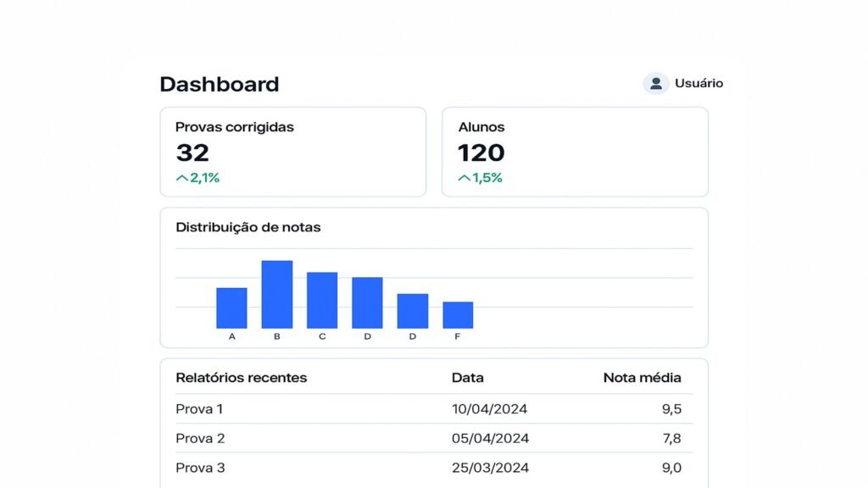Sort by the Nota média column header

point(642,377)
